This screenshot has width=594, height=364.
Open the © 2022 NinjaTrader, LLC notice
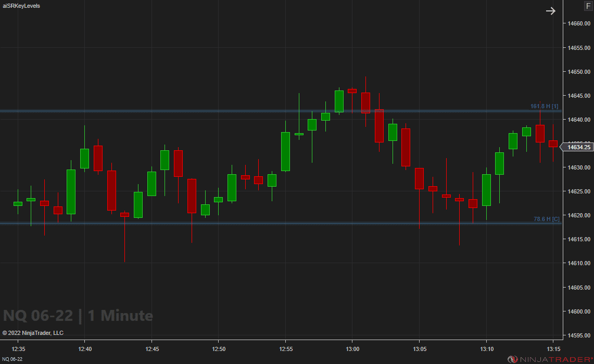click(33, 333)
